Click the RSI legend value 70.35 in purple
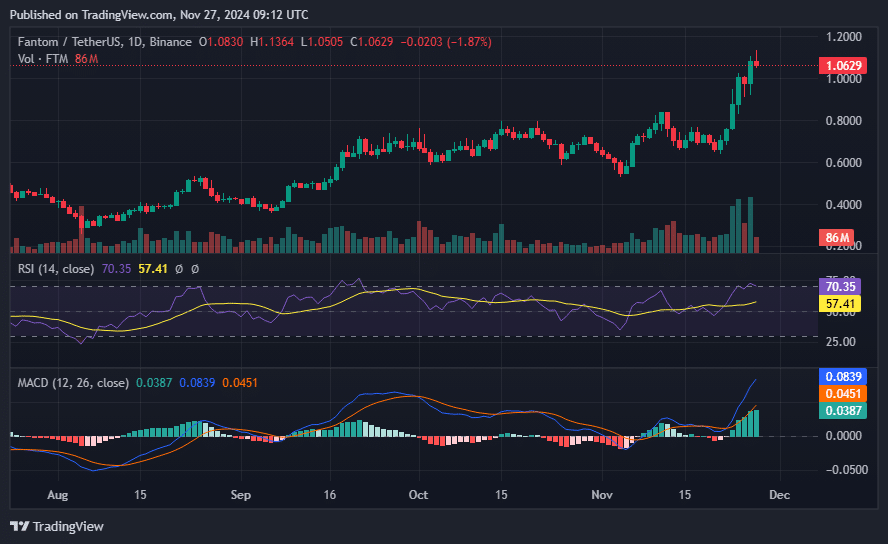This screenshot has height=544, width=888. 116,269
